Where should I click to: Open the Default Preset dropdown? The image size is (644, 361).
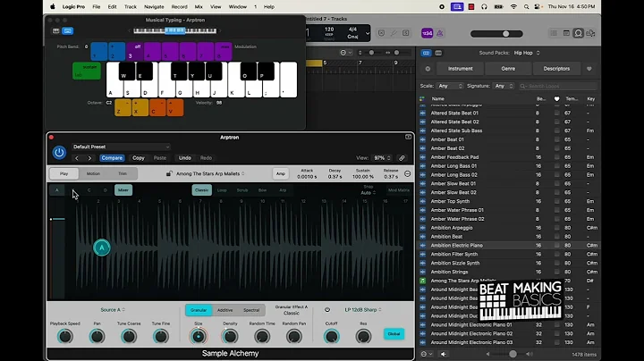pyautogui.click(x=121, y=147)
